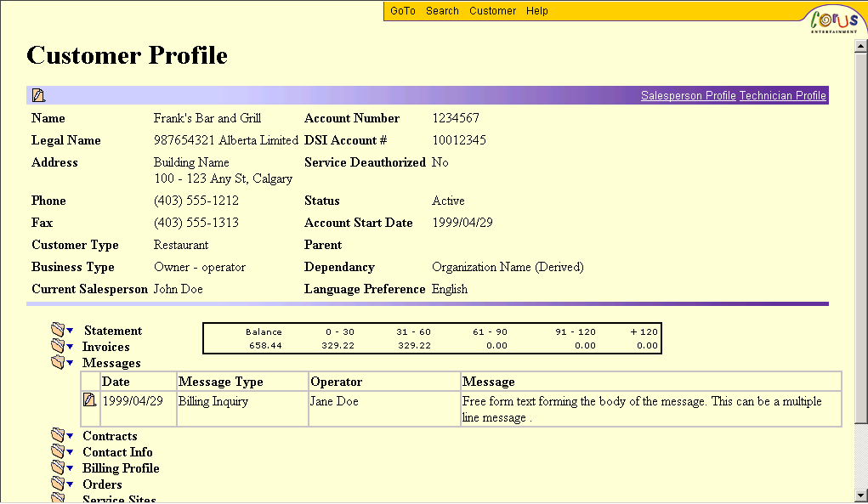Click the Statement section label

coord(113,331)
